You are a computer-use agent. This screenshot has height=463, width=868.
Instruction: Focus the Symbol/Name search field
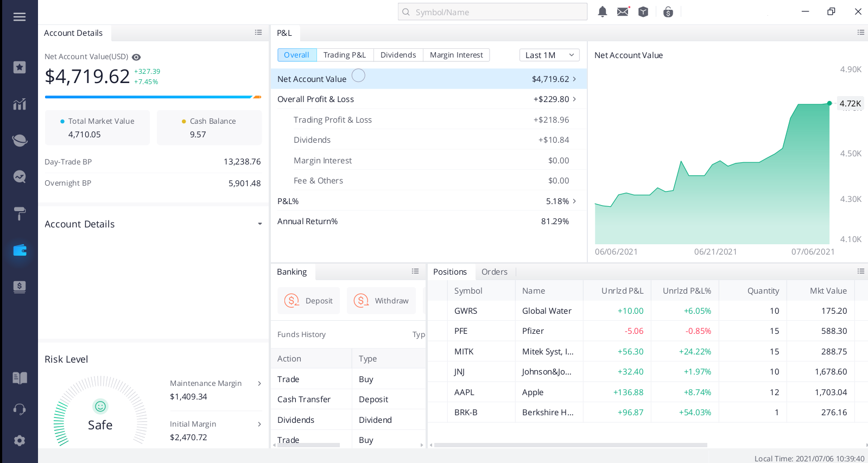pos(493,11)
